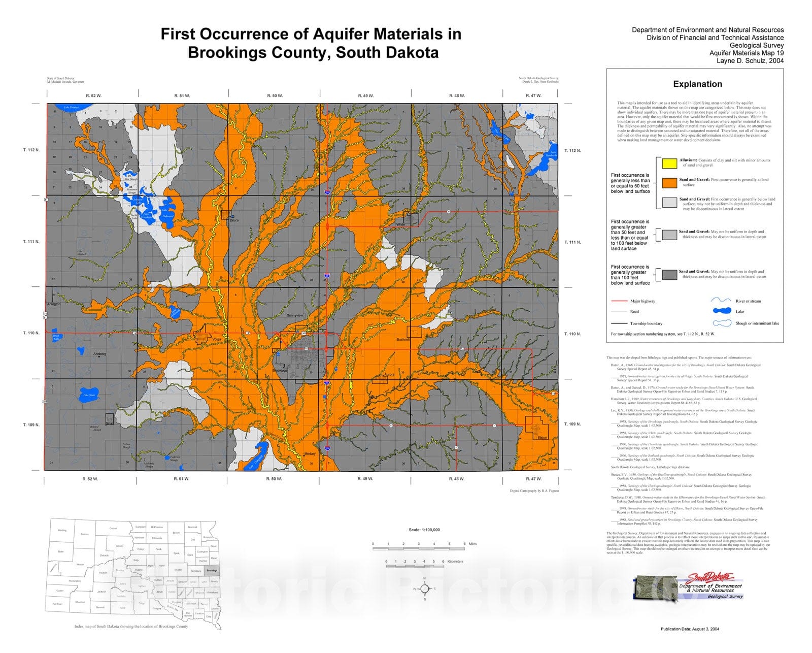
Task: Click the miles scale bar
Action: point(419,548)
